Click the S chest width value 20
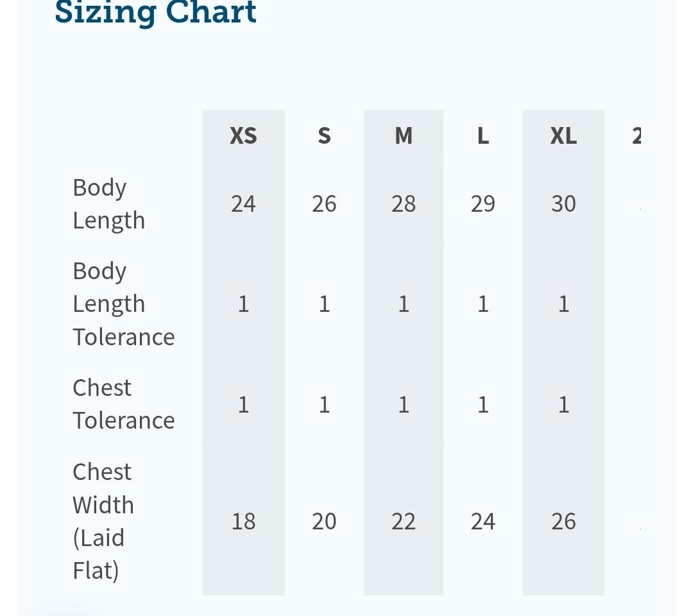Screen dimensions: 693x616 tap(324, 522)
